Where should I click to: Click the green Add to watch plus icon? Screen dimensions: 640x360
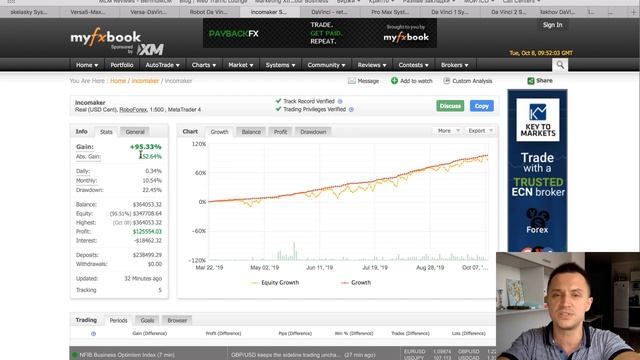(x=394, y=81)
